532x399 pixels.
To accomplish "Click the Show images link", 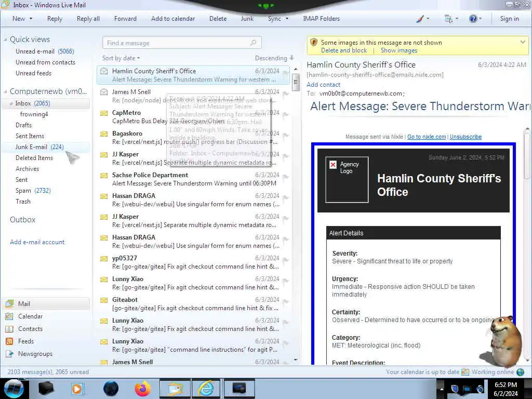I will click(x=399, y=50).
